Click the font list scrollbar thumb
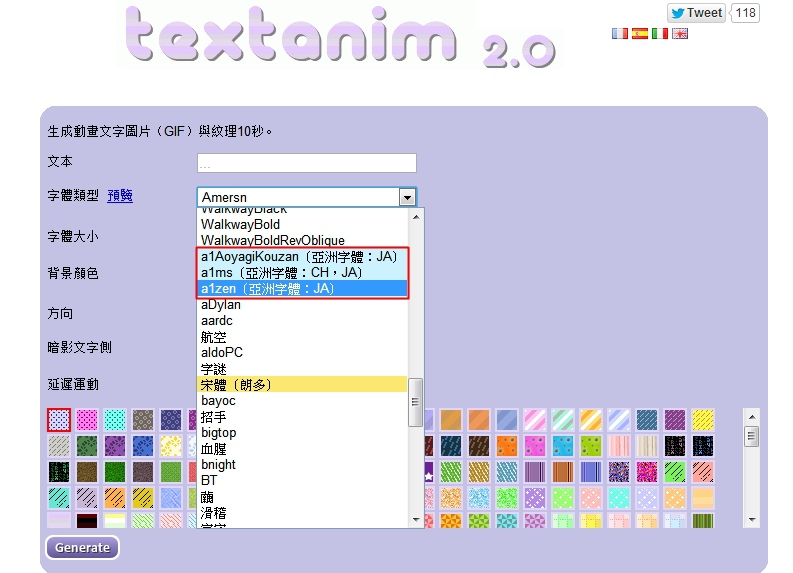The width and height of the screenshot is (793, 573). (x=416, y=403)
